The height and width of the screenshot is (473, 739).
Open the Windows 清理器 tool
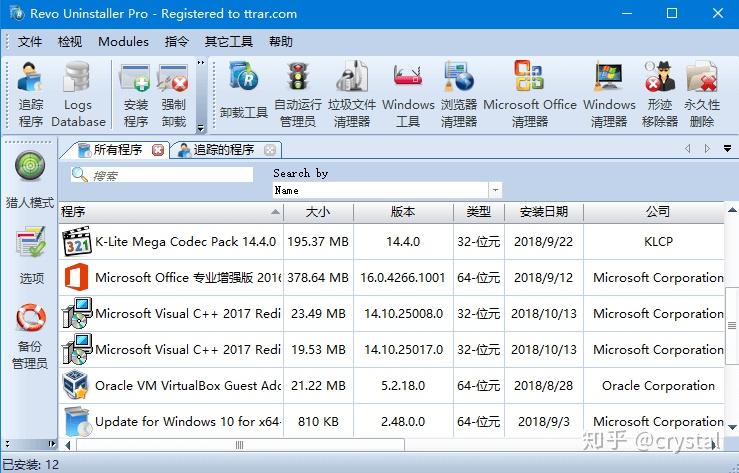609,94
